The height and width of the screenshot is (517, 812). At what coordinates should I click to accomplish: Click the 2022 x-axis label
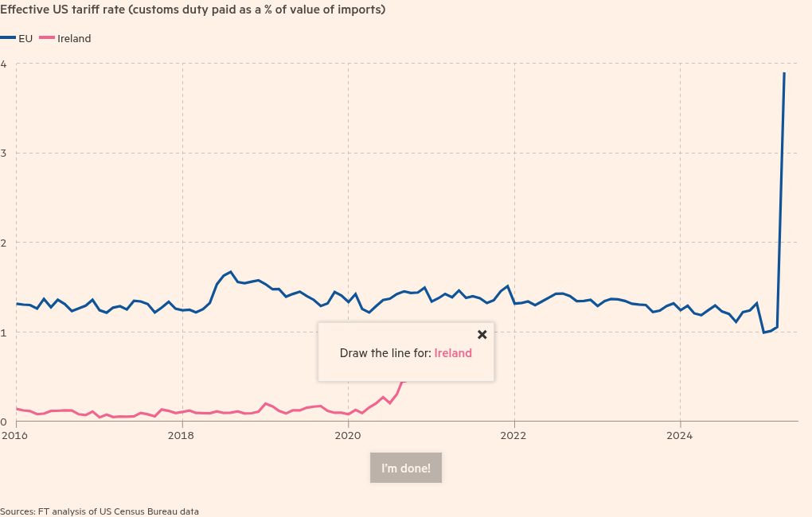(513, 435)
